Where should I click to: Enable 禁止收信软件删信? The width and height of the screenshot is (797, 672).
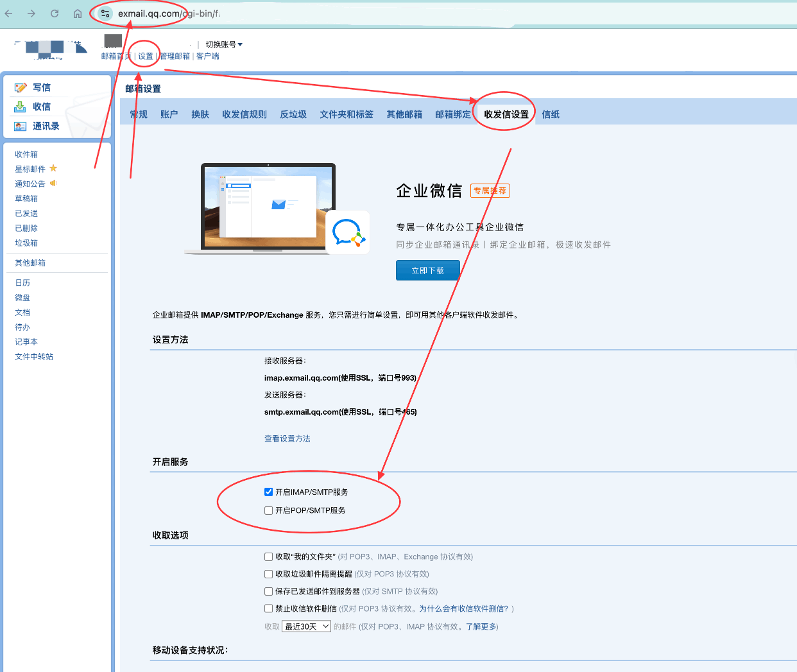tap(268, 608)
